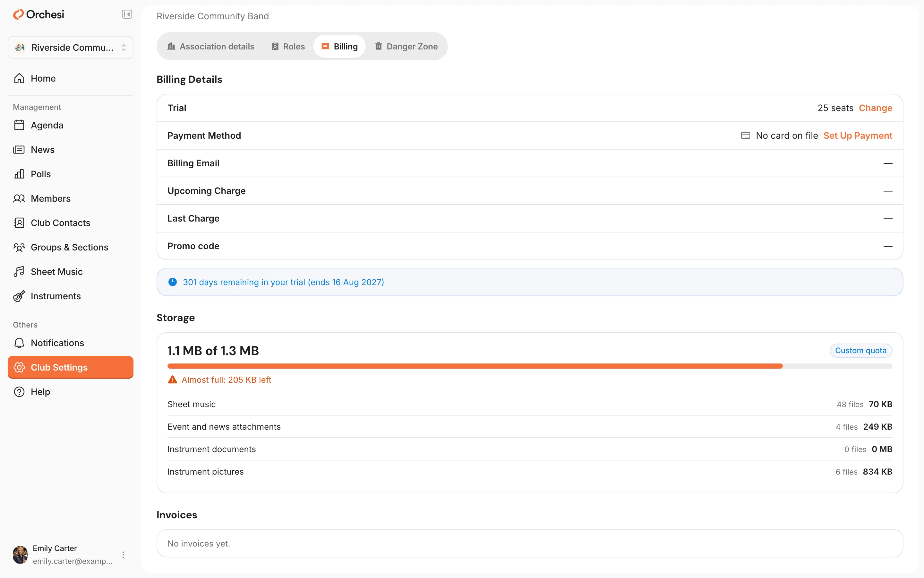Click the 'Event and news attachments' row
The width and height of the screenshot is (924, 578).
point(530,427)
